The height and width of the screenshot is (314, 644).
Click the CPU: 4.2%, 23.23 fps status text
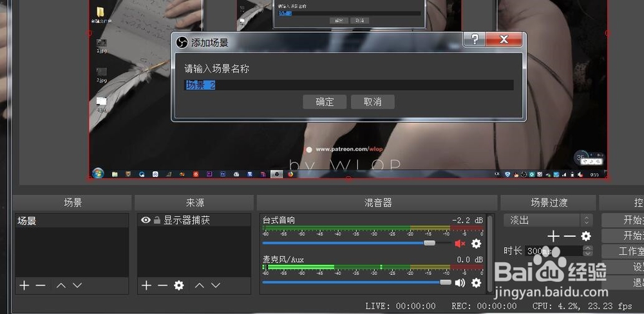[582, 306]
